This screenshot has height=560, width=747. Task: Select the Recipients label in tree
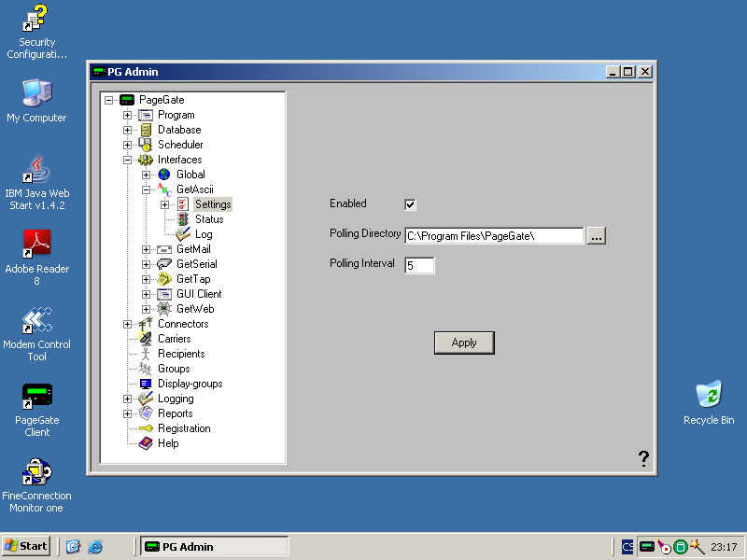181,354
